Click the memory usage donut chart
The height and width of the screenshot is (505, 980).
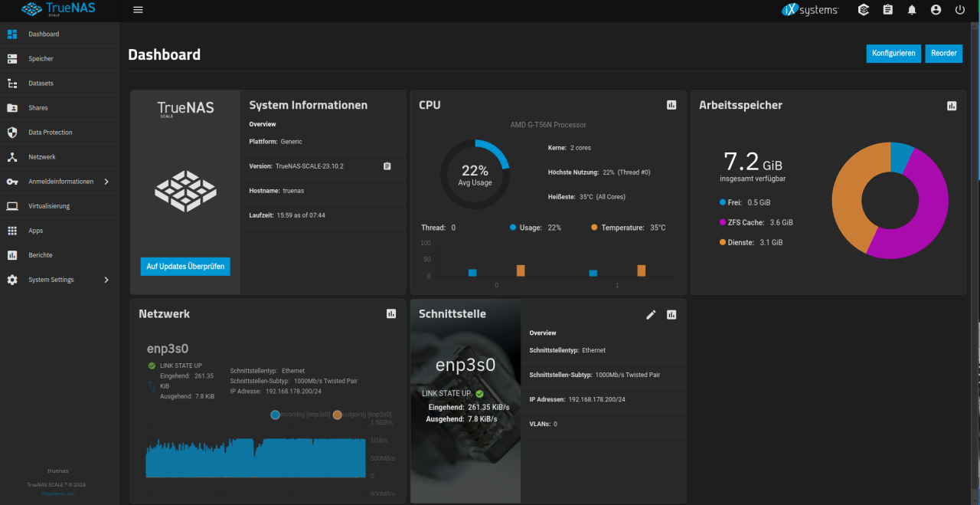tap(890, 200)
